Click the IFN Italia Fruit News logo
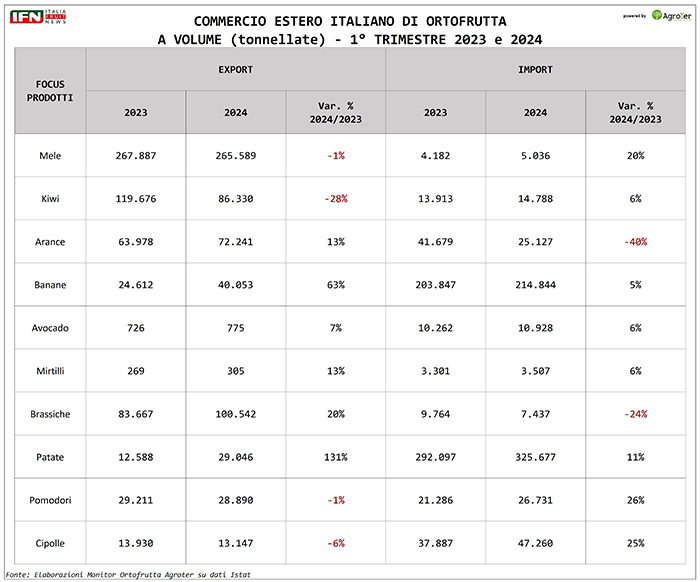The height and width of the screenshot is (582, 700). coord(39,20)
